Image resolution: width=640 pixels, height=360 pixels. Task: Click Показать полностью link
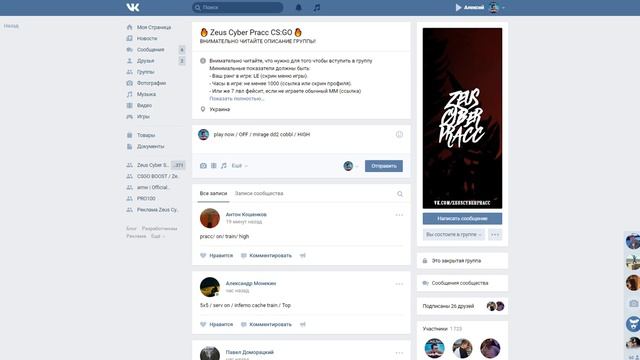click(x=236, y=99)
